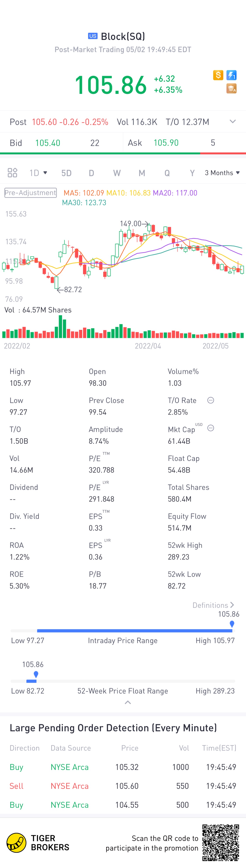
Task: Open the chart layout grid icon
Action: (x=12, y=173)
